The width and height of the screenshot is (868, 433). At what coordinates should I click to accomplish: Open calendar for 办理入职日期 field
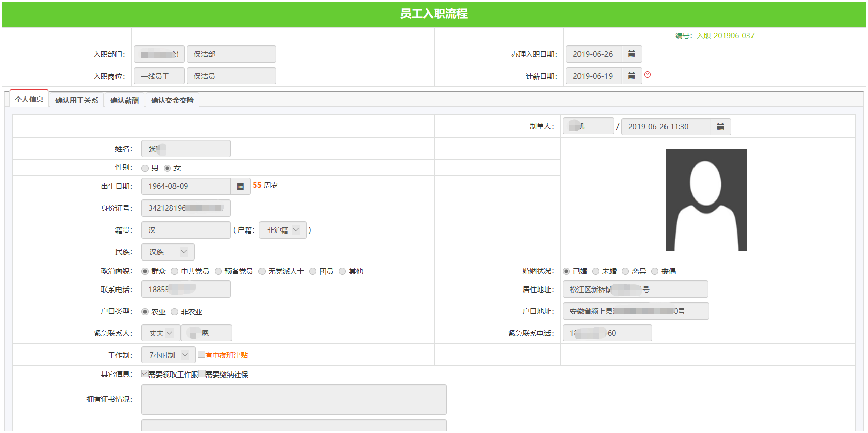click(631, 54)
